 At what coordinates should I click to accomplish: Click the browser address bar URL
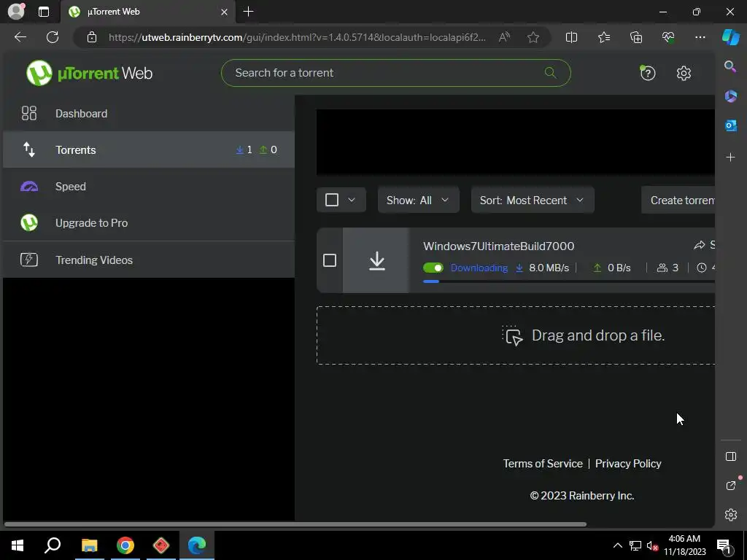pos(298,37)
